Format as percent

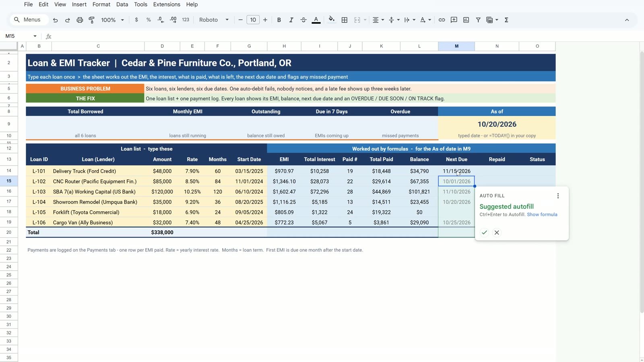[x=149, y=20]
